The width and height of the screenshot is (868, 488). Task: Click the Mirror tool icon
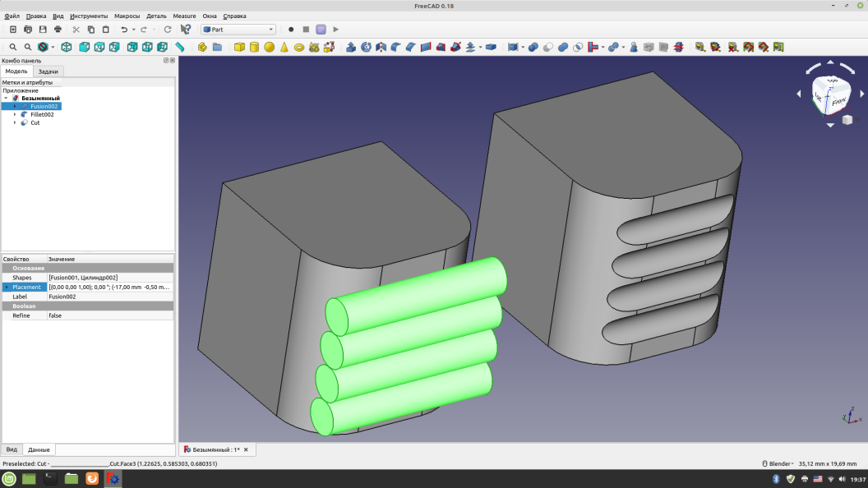coord(381,47)
